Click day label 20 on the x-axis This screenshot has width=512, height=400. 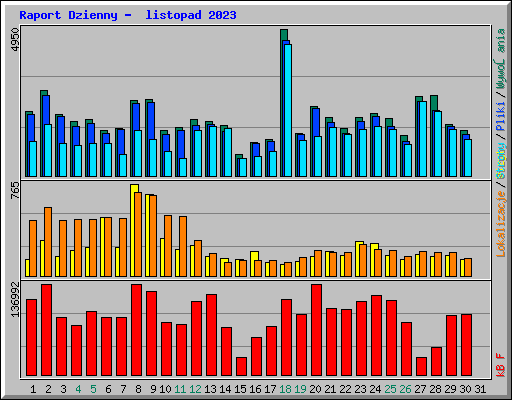click(315, 389)
